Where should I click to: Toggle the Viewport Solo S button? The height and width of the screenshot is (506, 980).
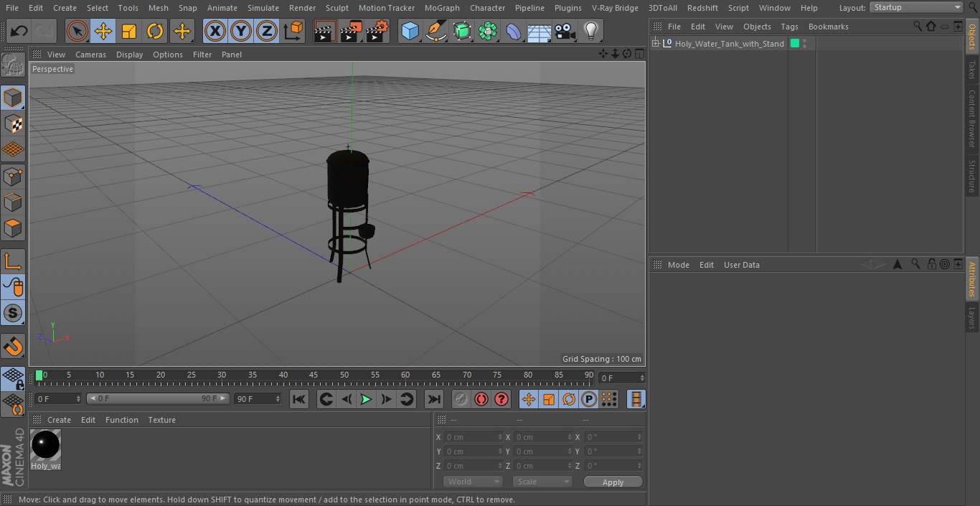[13, 313]
